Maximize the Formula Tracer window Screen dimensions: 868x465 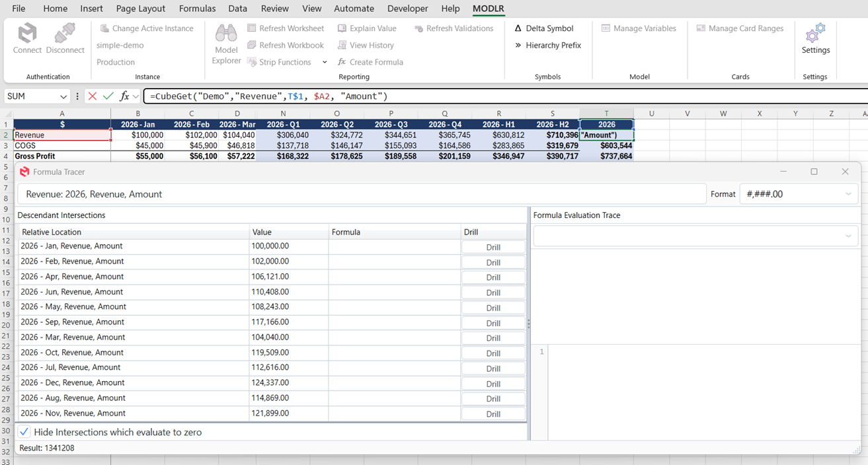pos(814,172)
